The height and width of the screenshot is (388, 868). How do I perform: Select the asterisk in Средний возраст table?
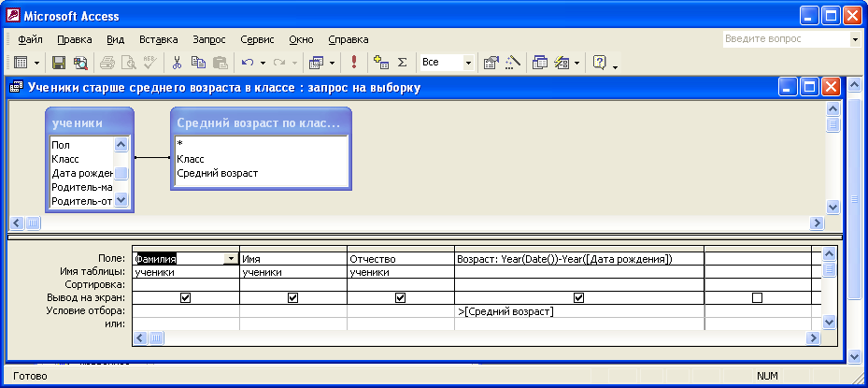click(x=261, y=145)
